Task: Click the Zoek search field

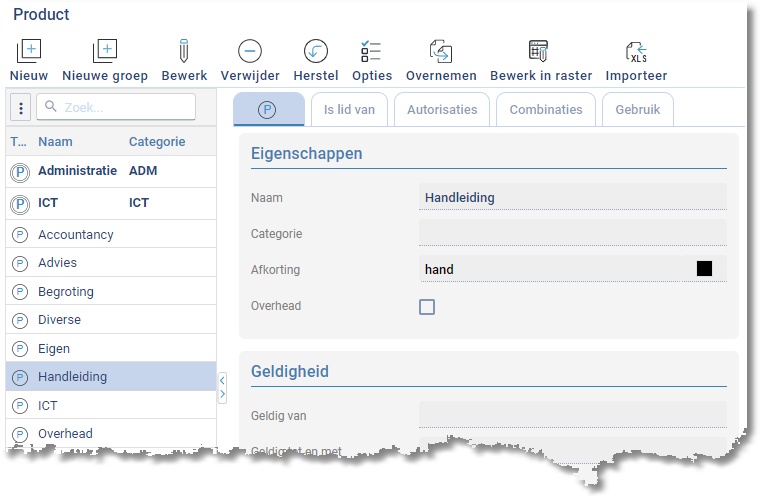Action: pos(122,107)
